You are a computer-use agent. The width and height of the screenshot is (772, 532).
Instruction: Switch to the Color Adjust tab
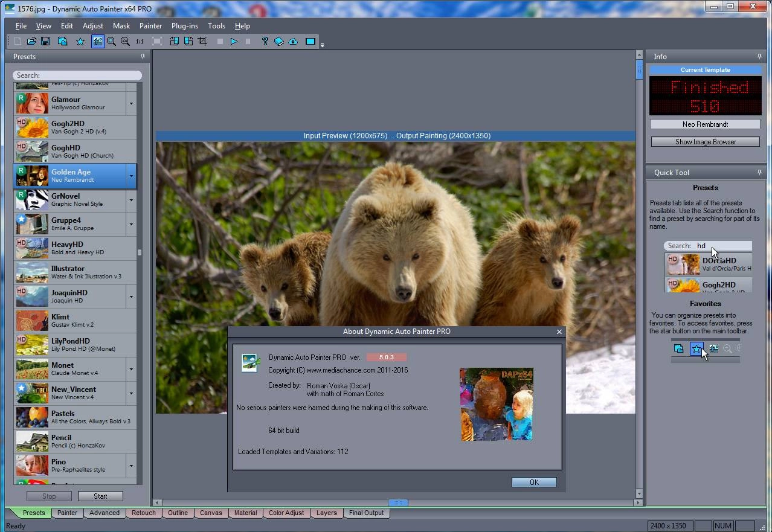pos(286,513)
